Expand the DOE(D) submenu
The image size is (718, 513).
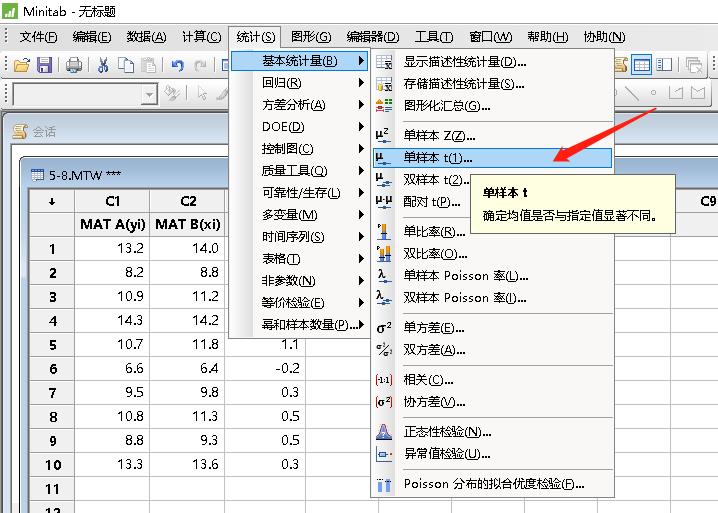point(298,127)
